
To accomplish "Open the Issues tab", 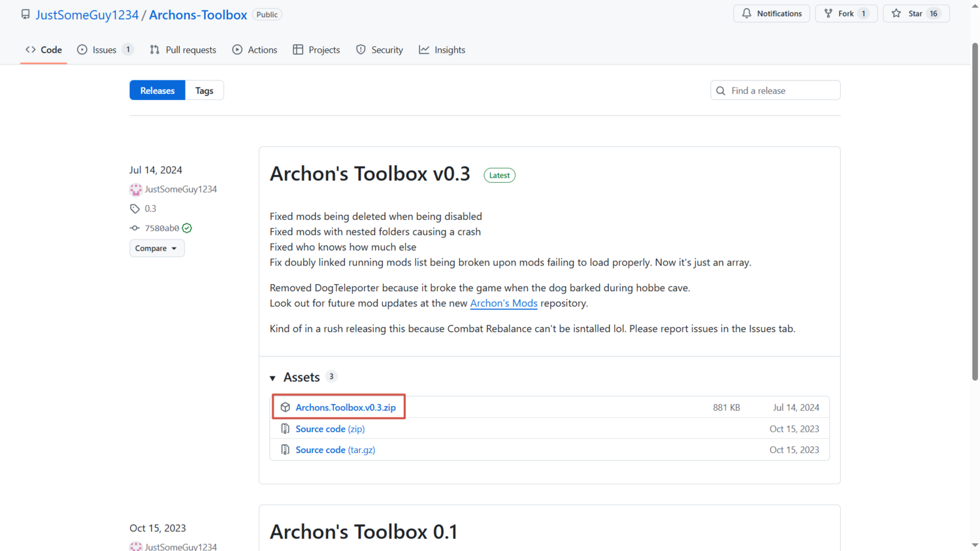I will click(105, 50).
